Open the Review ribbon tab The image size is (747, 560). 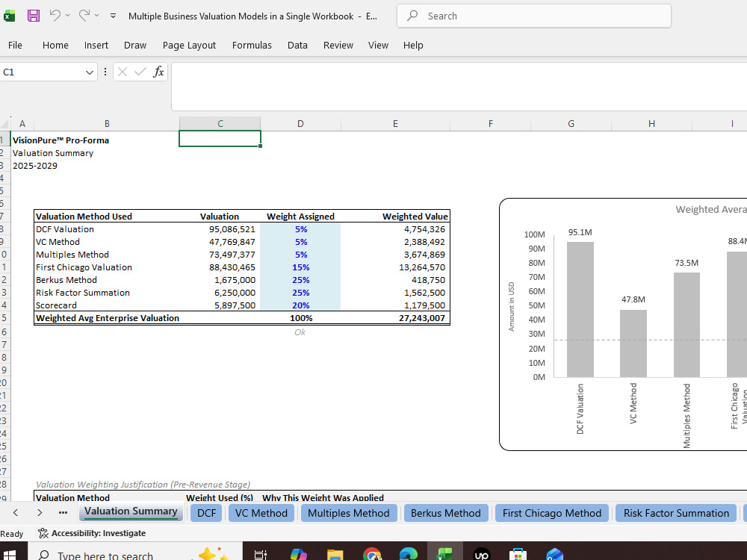338,46
